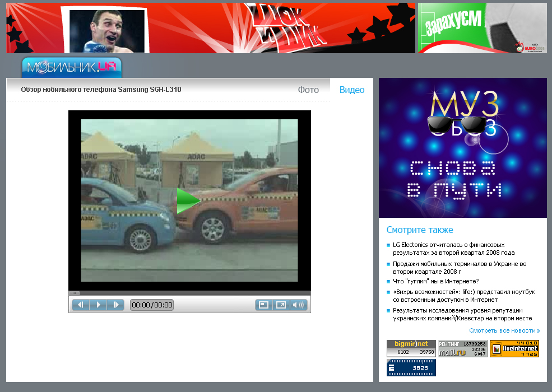Step forward one frame in the player
Image resolution: width=552 pixels, height=392 pixels.
116,305
